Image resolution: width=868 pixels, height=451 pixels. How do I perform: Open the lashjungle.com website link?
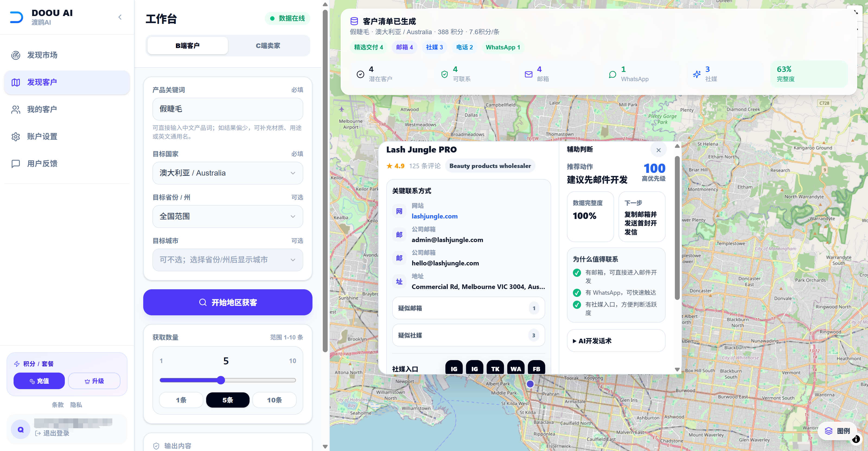tap(434, 216)
